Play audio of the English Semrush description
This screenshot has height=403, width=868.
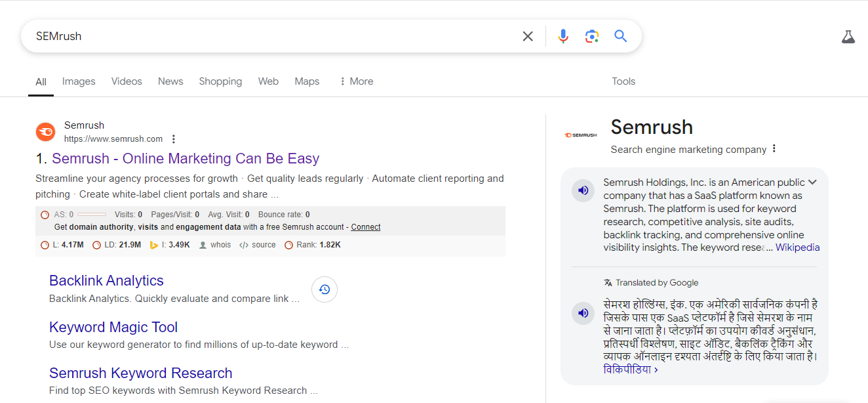click(x=583, y=191)
